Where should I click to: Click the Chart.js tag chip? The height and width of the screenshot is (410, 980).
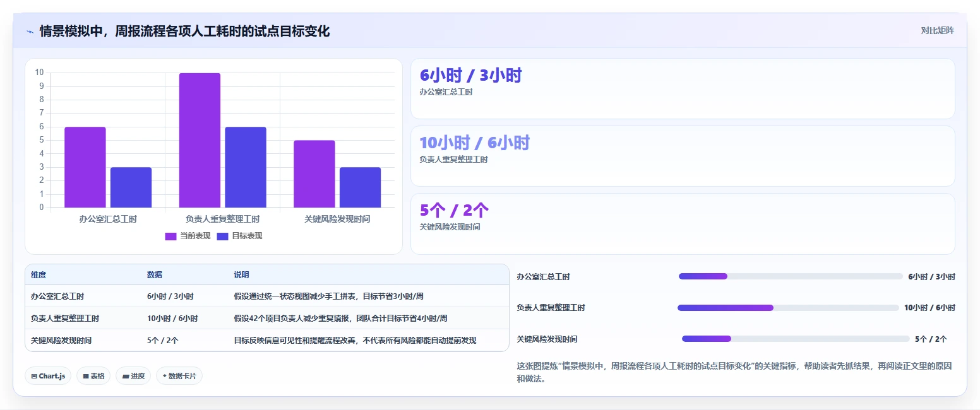[48, 376]
